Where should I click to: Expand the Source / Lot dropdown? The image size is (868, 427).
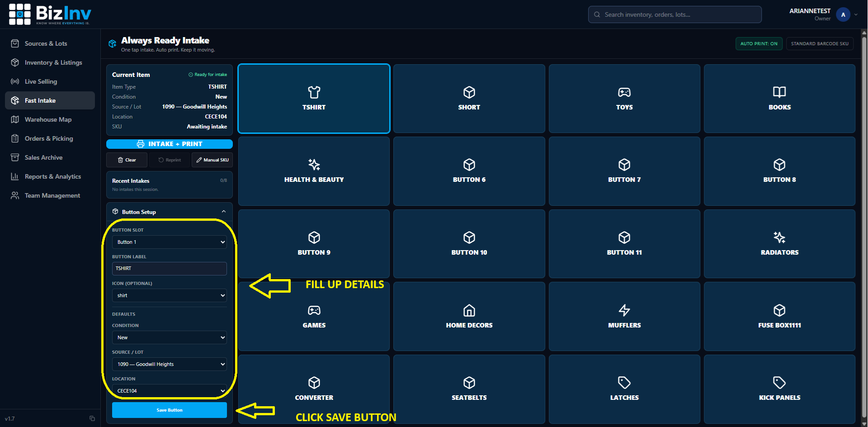point(170,364)
